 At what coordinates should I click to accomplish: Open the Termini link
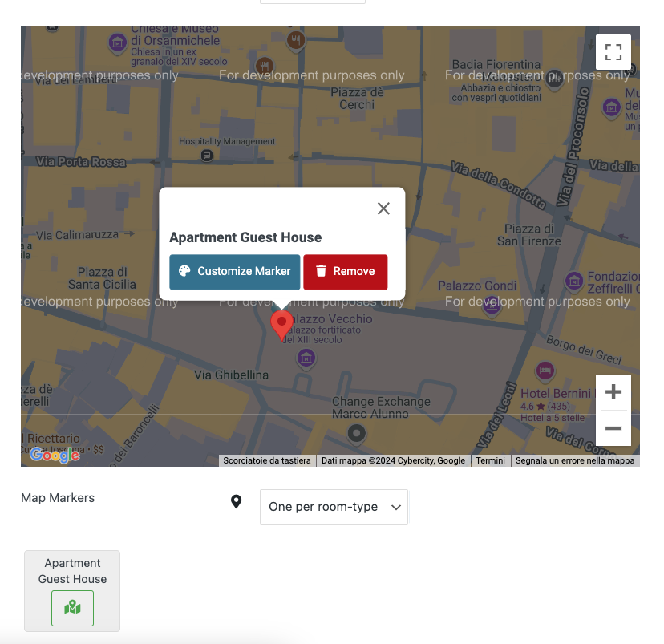tap(490, 460)
